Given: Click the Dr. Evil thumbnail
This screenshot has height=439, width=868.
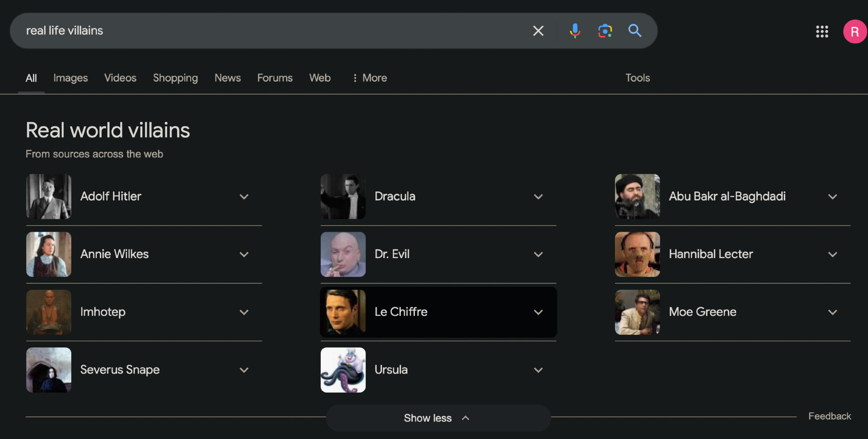Looking at the screenshot, I should pyautogui.click(x=343, y=254).
